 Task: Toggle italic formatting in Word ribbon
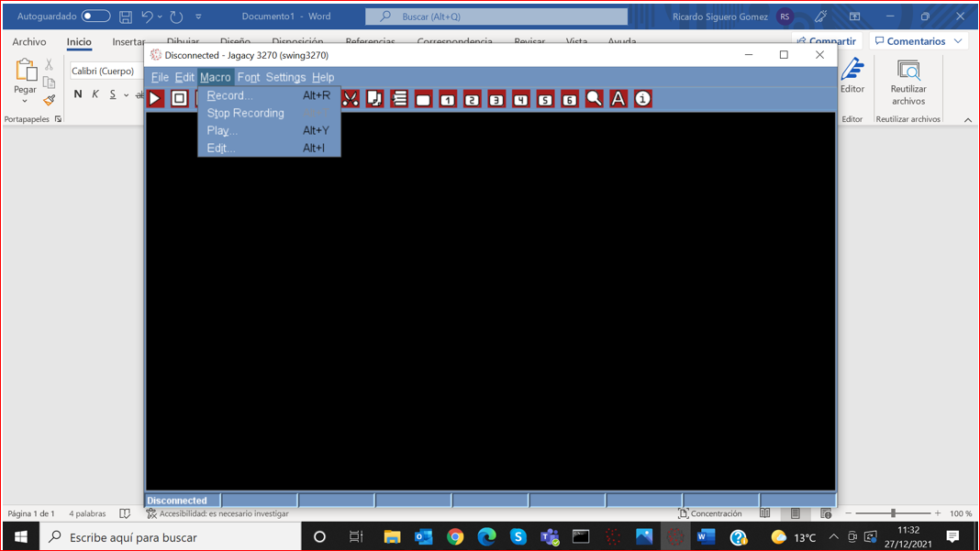coord(95,94)
